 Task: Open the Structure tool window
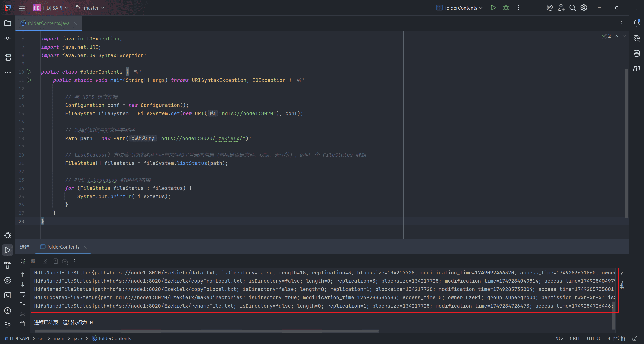pos(8,57)
